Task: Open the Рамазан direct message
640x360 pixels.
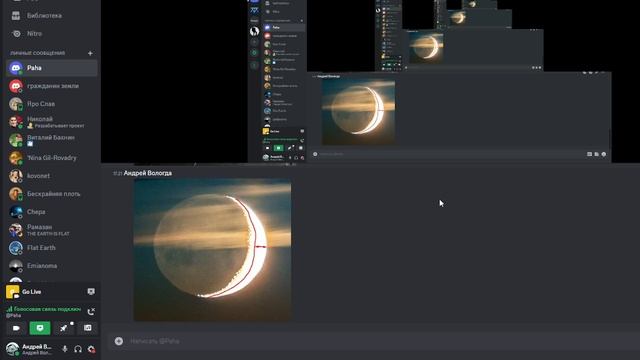Action: [52, 229]
